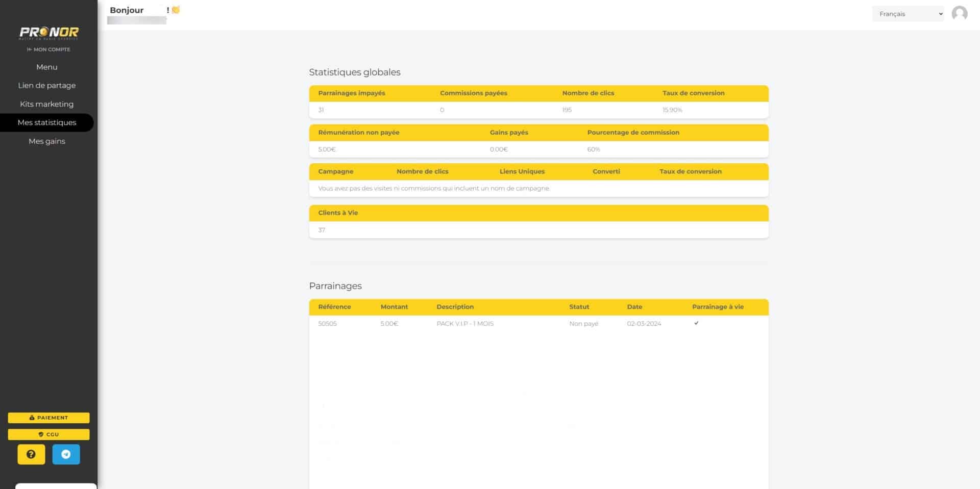
Task: Open the Telegram channel icon
Action: (x=66, y=454)
